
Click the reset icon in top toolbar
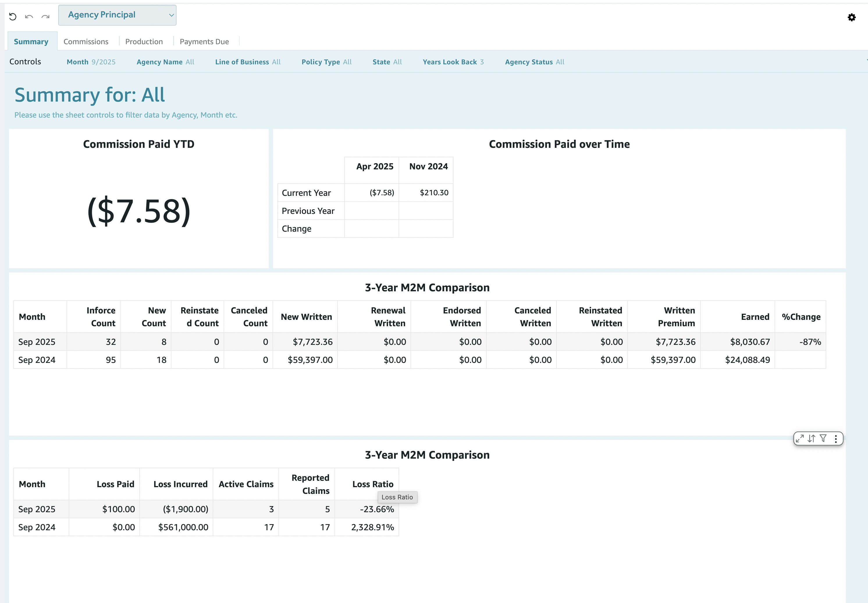13,16
